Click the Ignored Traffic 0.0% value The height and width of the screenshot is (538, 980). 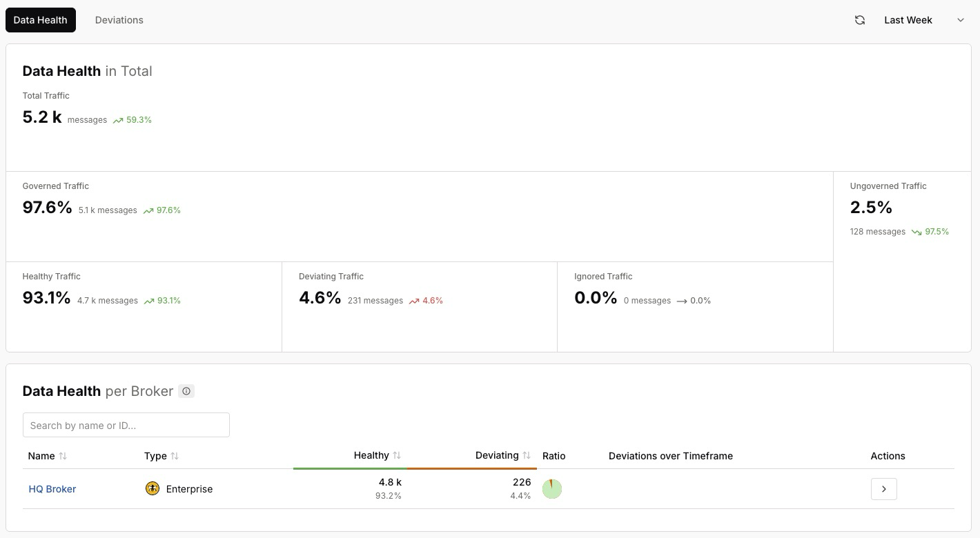click(596, 298)
